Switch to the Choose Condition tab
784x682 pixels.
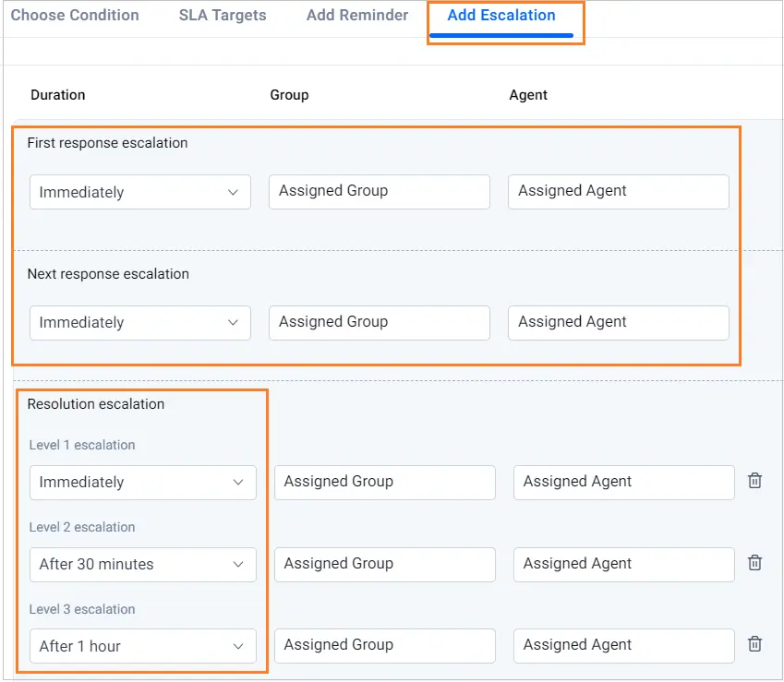[x=74, y=15]
